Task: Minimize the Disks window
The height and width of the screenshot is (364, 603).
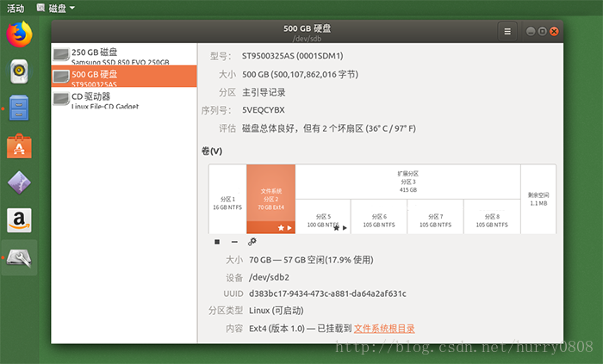Action: (x=531, y=32)
